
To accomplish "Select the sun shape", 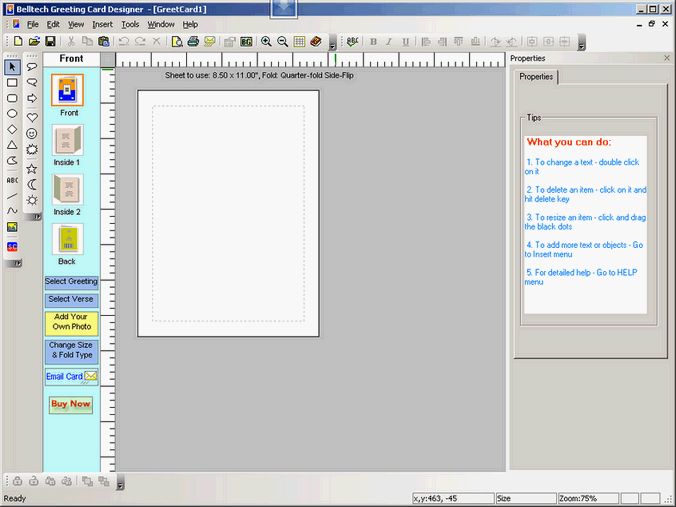I will point(32,200).
